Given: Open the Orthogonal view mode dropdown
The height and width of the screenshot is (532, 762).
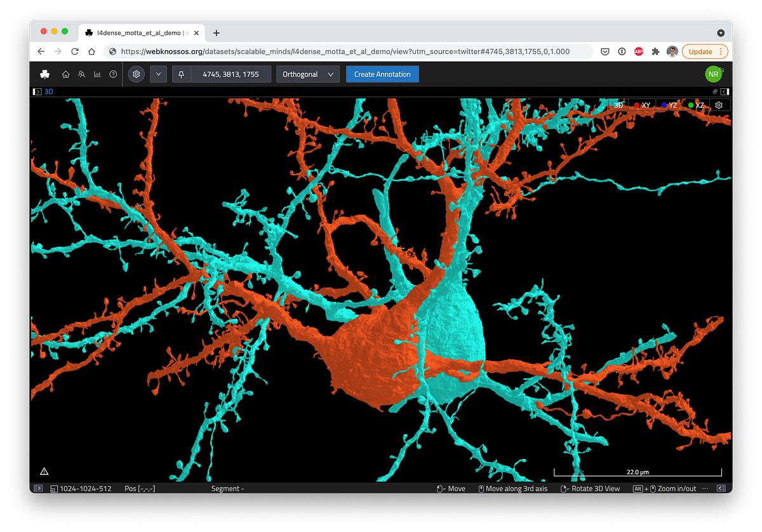Looking at the screenshot, I should pos(307,74).
